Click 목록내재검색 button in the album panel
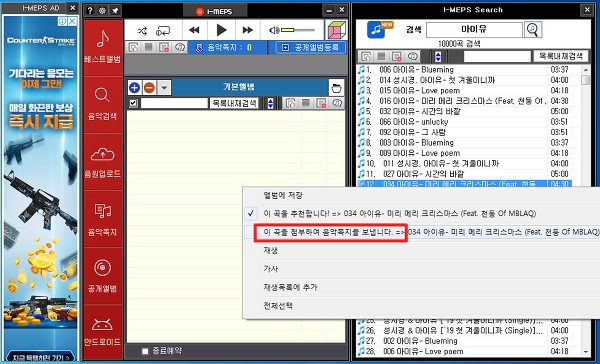The height and width of the screenshot is (364, 600). pos(234,103)
